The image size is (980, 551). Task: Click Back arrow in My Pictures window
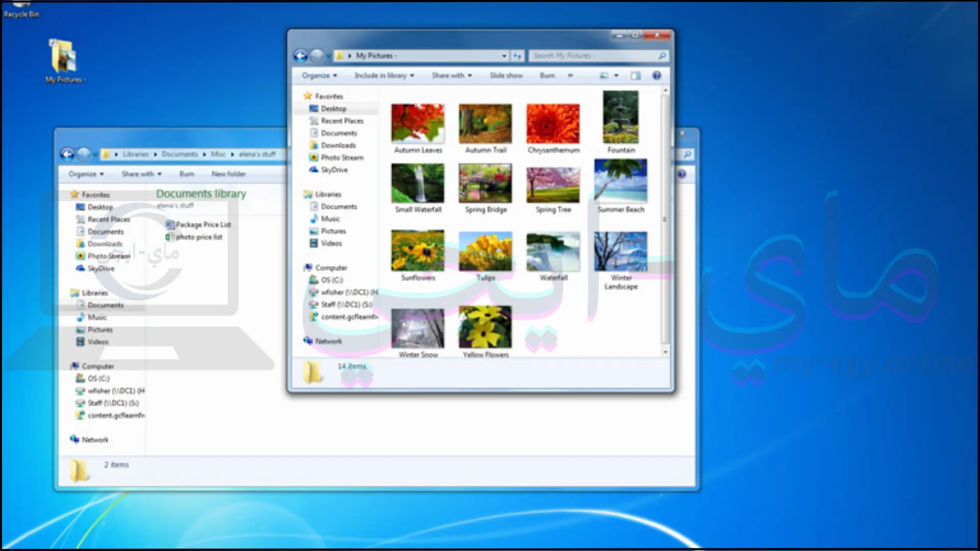pyautogui.click(x=301, y=56)
